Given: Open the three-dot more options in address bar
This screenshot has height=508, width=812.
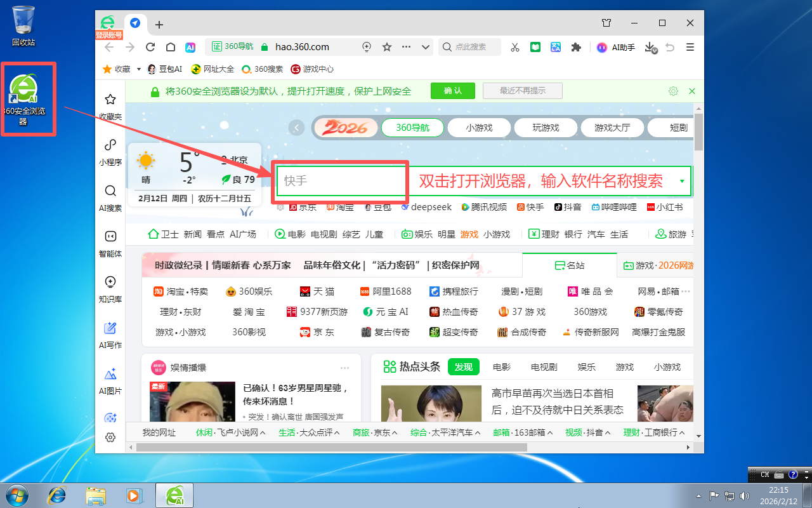Looking at the screenshot, I should click(407, 47).
